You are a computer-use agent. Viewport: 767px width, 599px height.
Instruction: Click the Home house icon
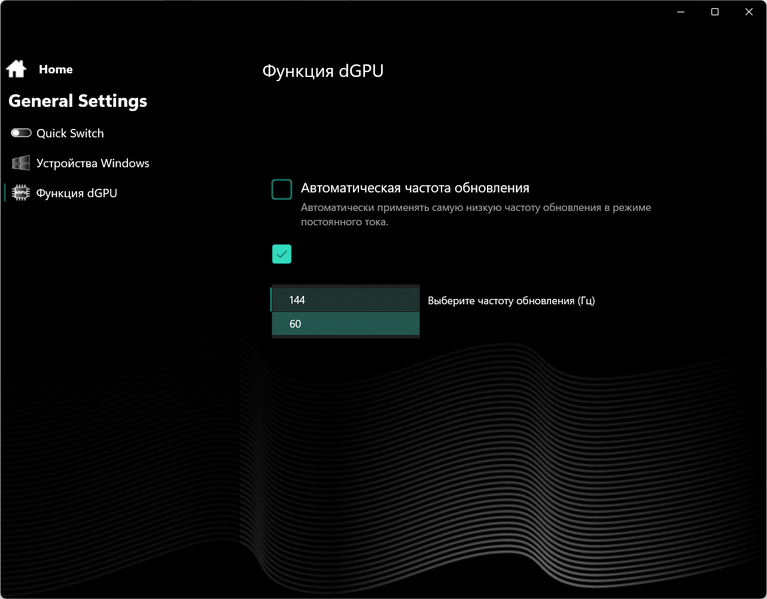coord(16,69)
